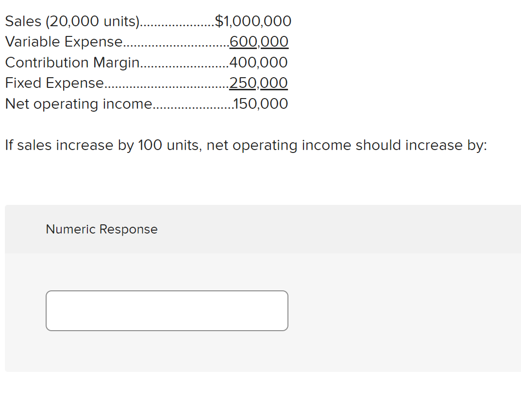Click the underlined 250,000 amount
This screenshot has width=521, height=420.
(x=258, y=83)
